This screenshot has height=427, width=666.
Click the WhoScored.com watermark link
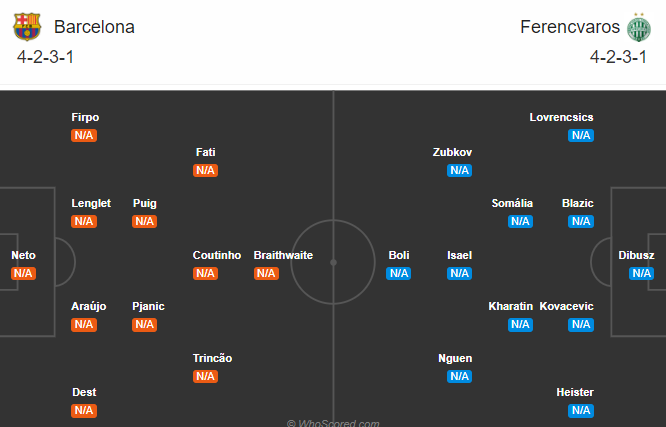(333, 423)
